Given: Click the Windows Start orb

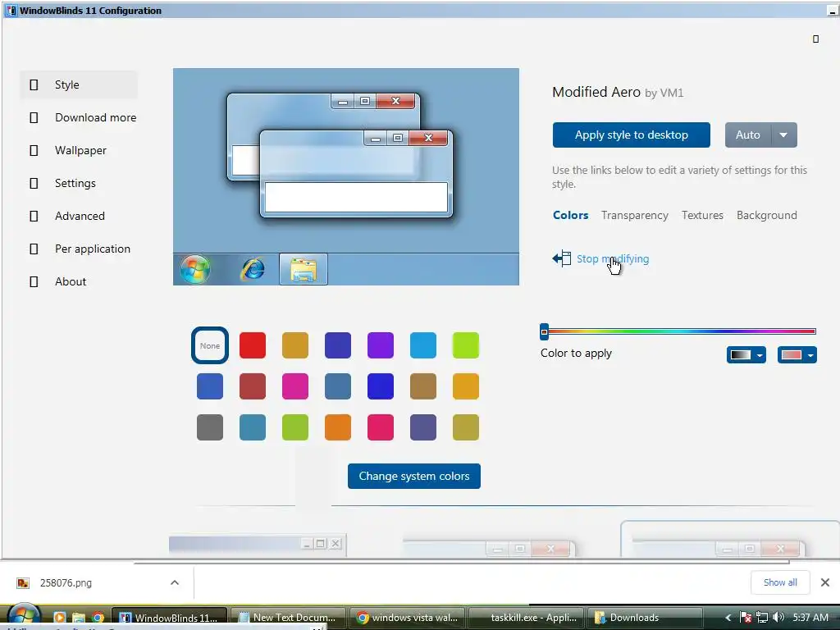Looking at the screenshot, I should click(24, 616).
